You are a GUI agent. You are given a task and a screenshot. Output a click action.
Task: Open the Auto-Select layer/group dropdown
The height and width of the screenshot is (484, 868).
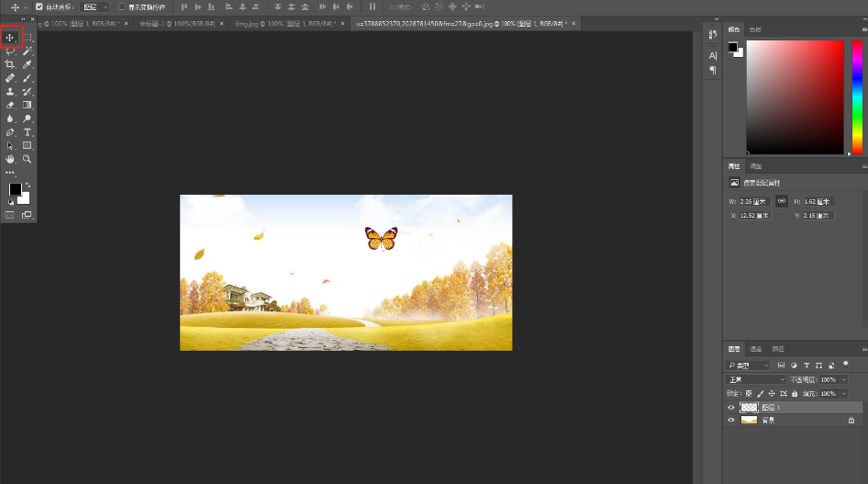pos(95,6)
